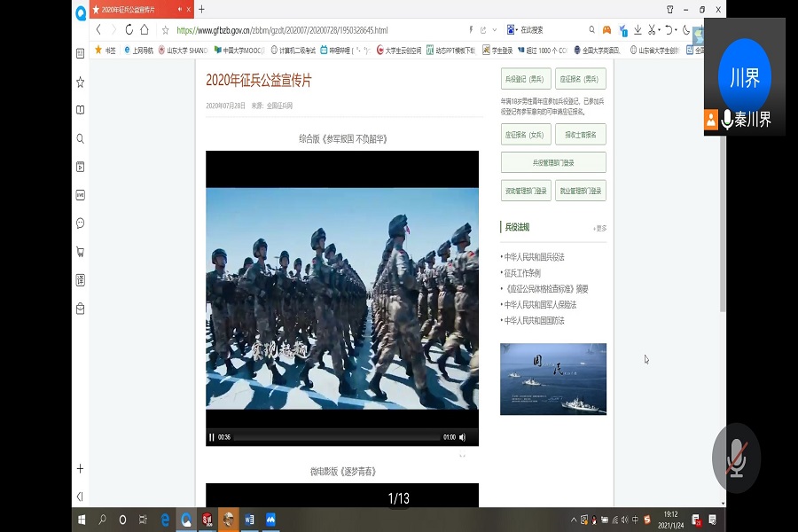Click 兵役登记 (男兵) button
This screenshot has height=532, width=798.
(x=526, y=79)
